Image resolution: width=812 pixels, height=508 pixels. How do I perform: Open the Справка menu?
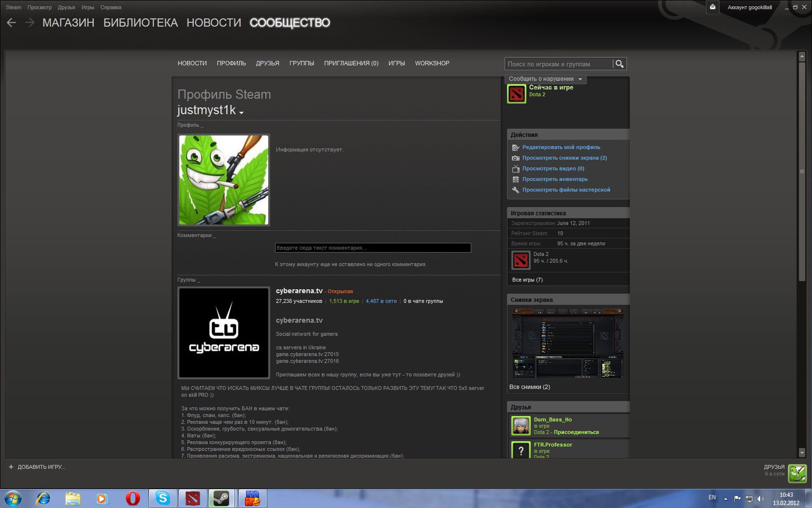click(111, 7)
